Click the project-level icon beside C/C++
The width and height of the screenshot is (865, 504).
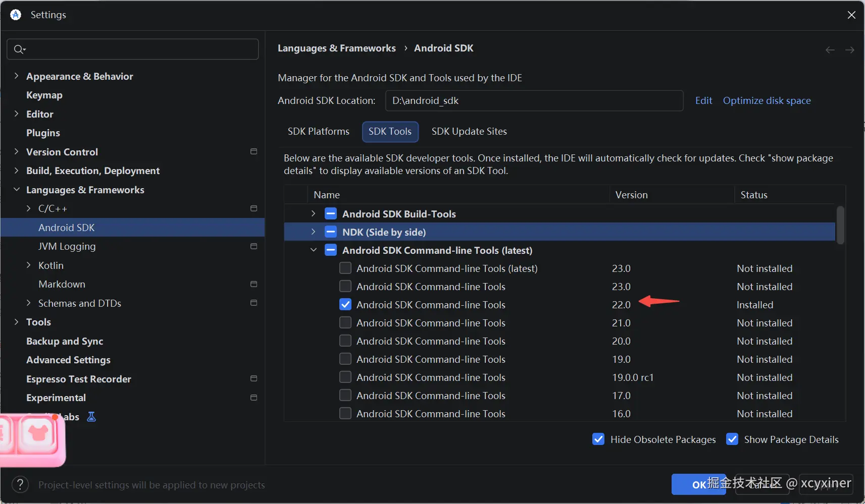coord(254,208)
